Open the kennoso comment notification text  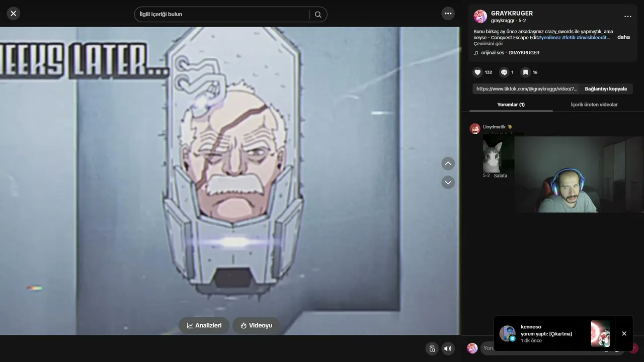coord(546,333)
